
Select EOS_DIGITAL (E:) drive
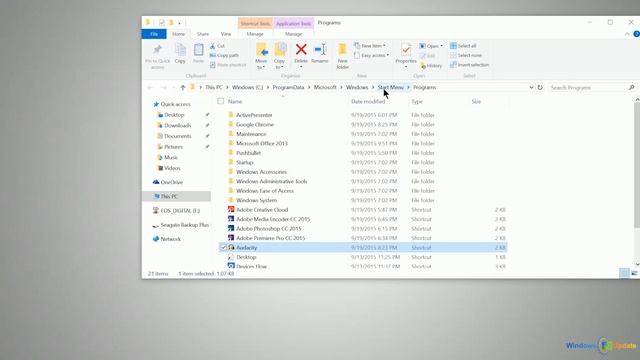176,211
